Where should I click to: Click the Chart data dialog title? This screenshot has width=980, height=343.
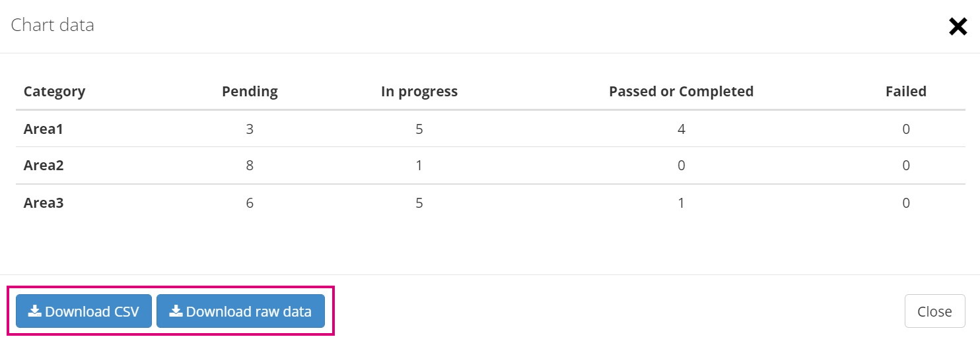pos(53,25)
